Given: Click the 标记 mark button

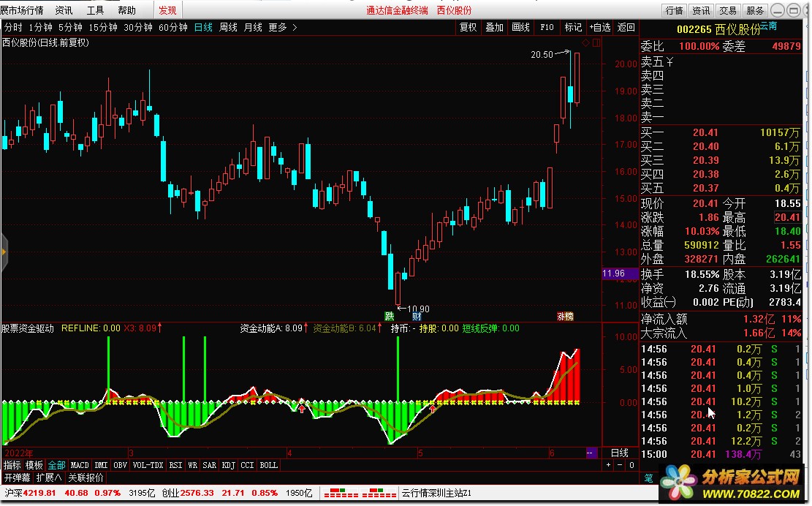Looking at the screenshot, I should tap(573, 27).
